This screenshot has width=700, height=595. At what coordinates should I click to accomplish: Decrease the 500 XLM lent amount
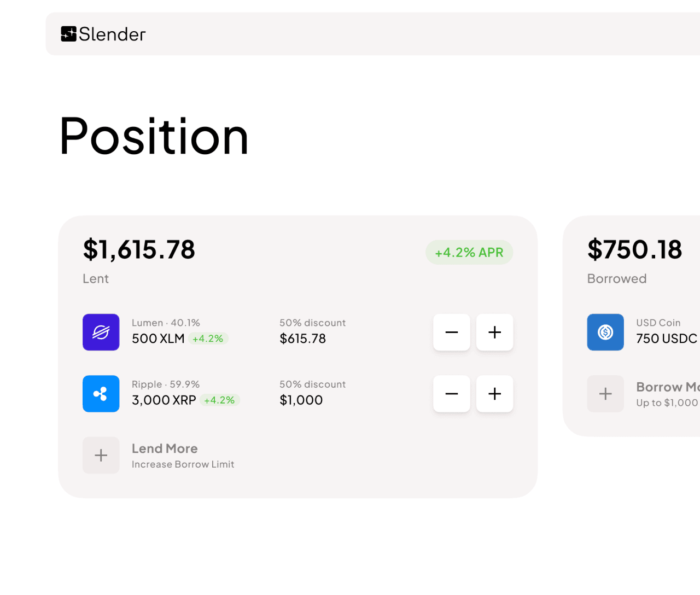(451, 332)
